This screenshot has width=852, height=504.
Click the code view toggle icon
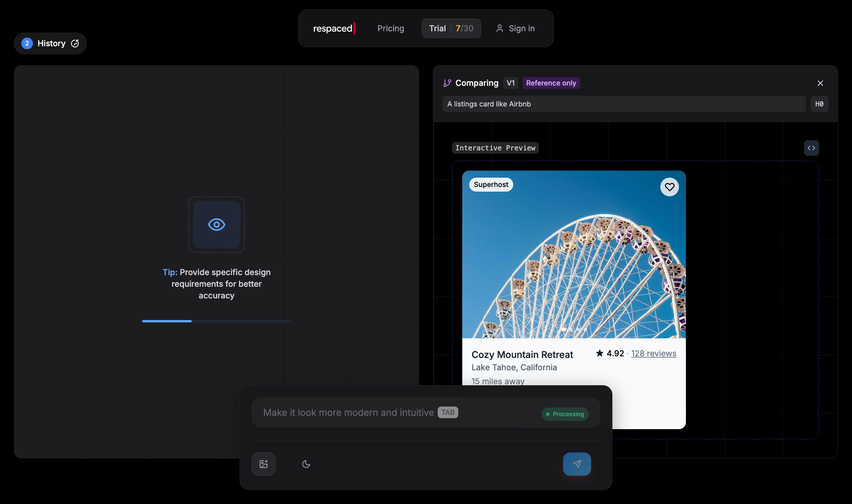pos(811,148)
